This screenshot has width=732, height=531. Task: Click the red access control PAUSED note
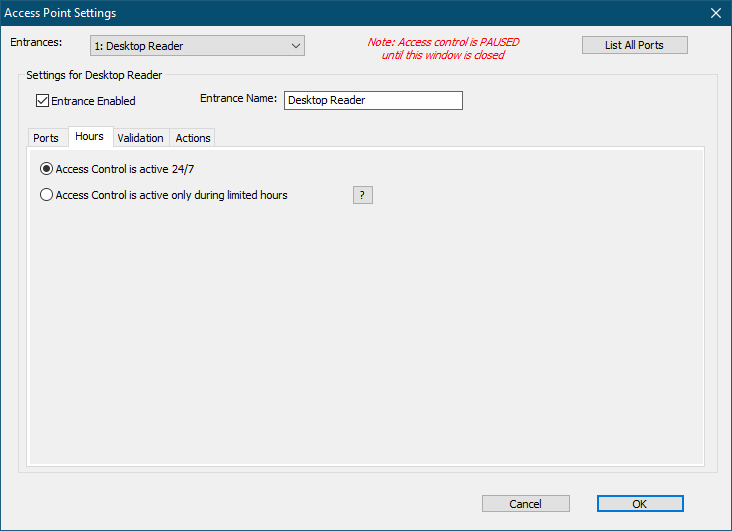point(443,49)
